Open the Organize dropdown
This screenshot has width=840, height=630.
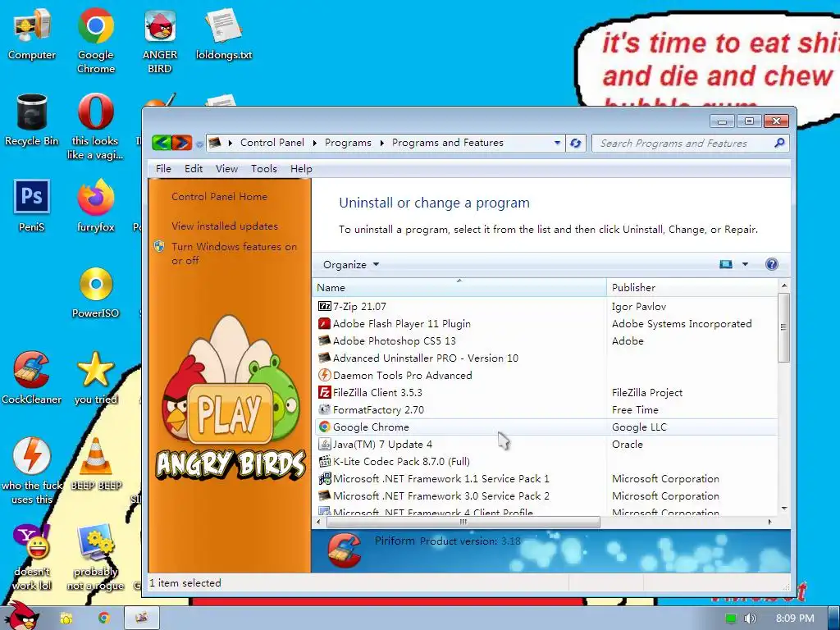coord(351,265)
